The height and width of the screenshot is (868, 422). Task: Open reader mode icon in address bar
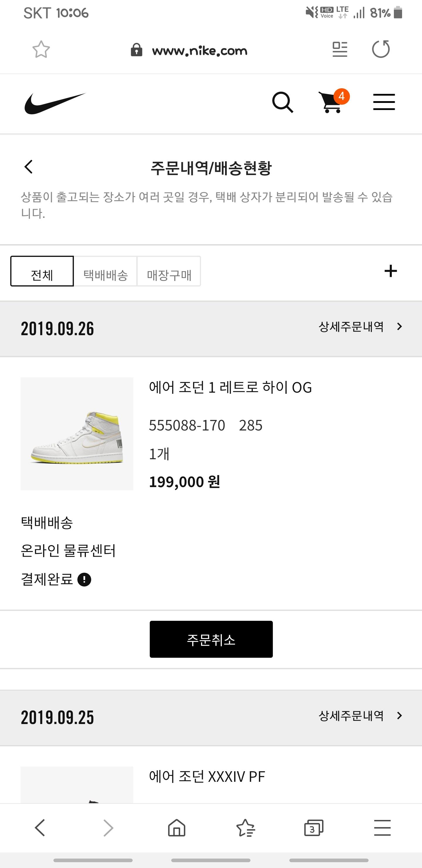pyautogui.click(x=339, y=50)
